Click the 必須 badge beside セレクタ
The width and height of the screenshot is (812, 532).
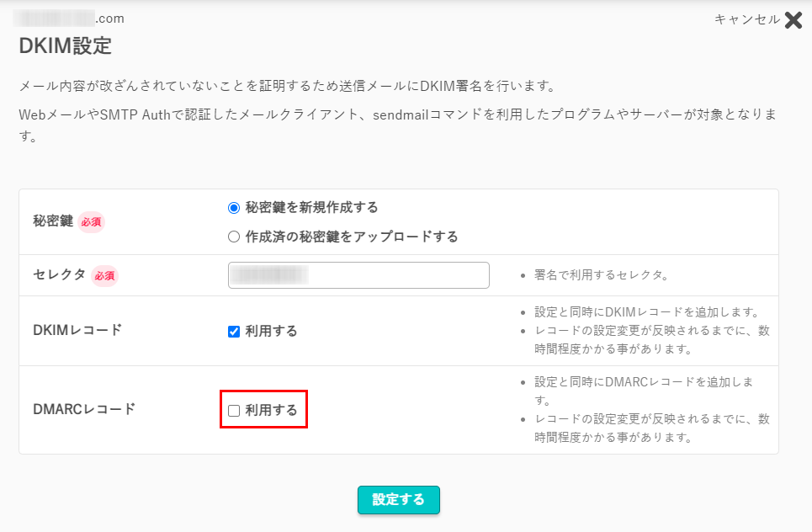pyautogui.click(x=104, y=275)
